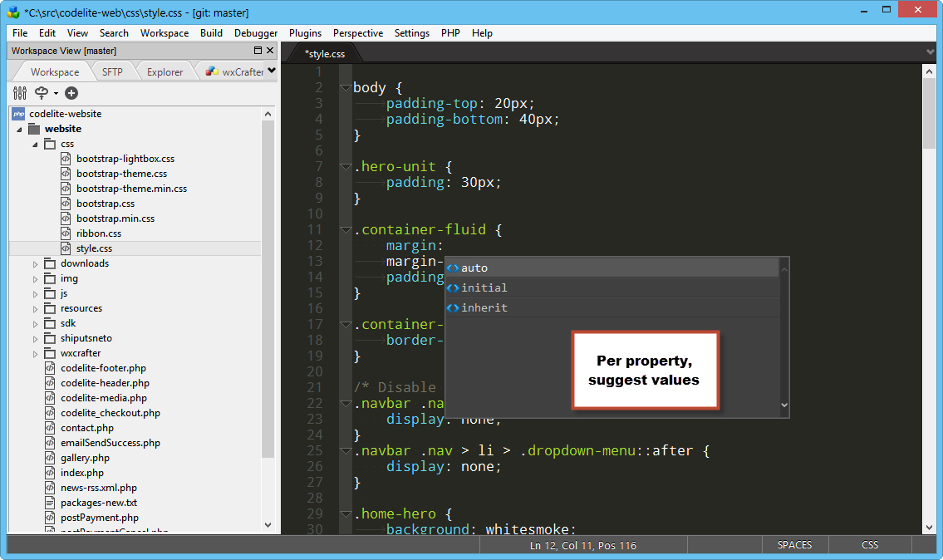
Task: Select gallery.php file
Action: pos(85,459)
